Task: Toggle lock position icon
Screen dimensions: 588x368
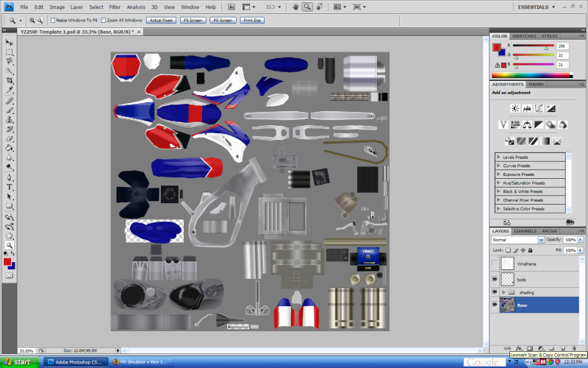Action: point(523,250)
